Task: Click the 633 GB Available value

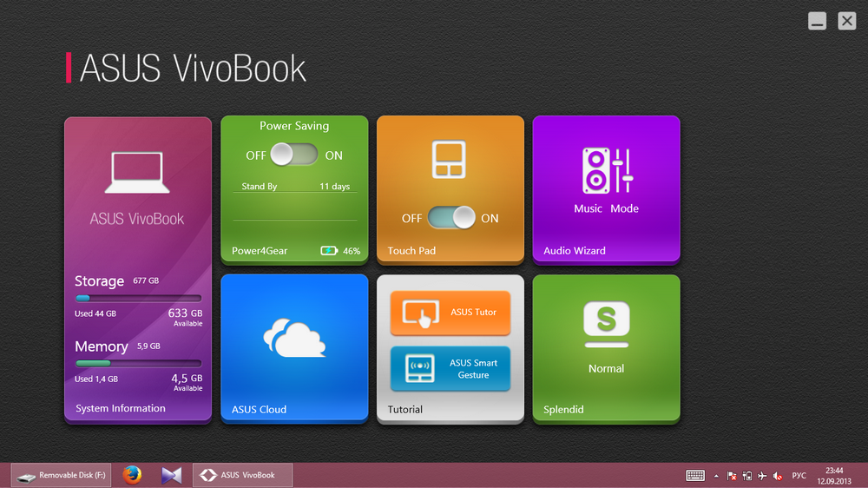Action: (x=185, y=316)
